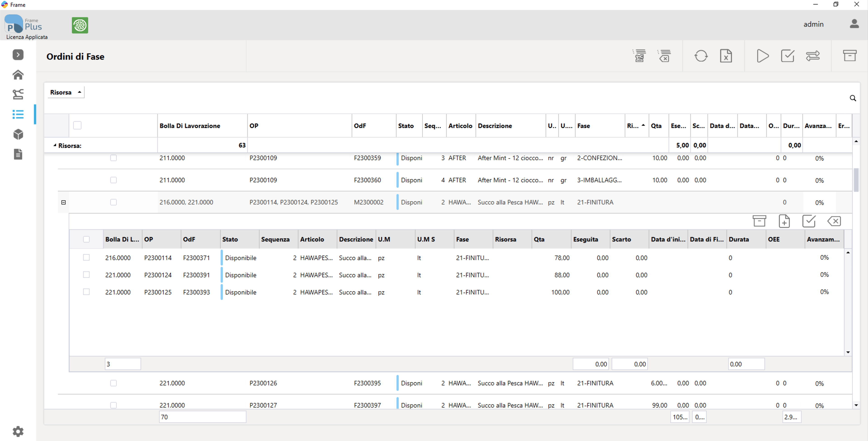Viewport: 868px width, 441px height.
Task: Expand the left sidebar with chevron icon
Action: tap(18, 55)
